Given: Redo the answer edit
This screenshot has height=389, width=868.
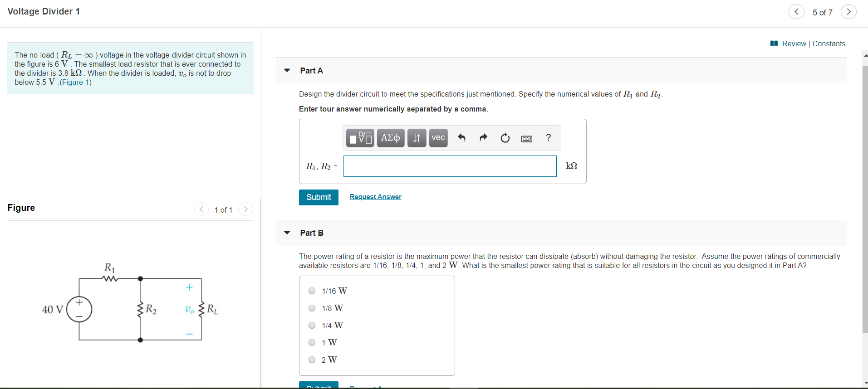Looking at the screenshot, I should pos(483,138).
